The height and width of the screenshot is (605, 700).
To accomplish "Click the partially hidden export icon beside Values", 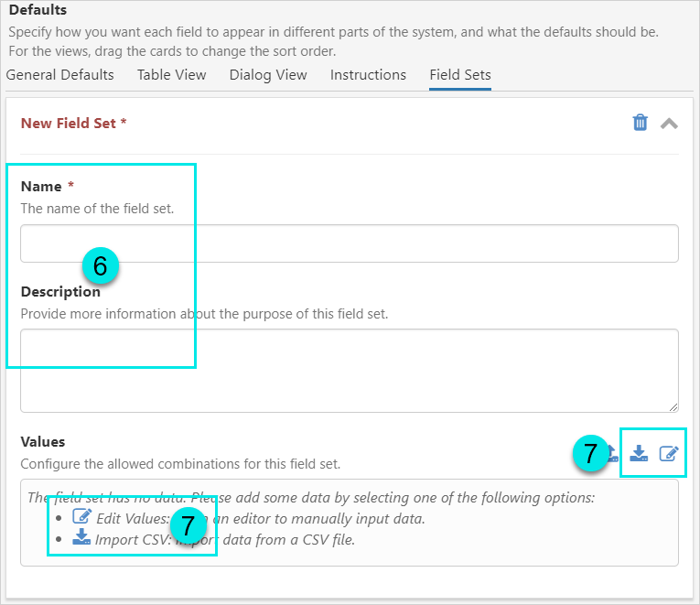I will (x=615, y=453).
